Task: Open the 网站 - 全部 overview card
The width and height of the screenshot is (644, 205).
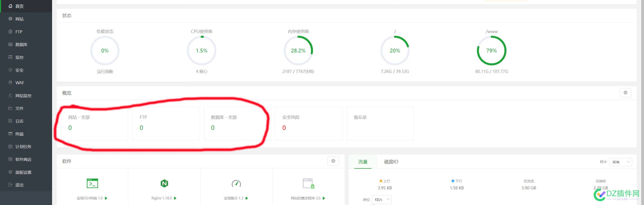Action: 95,124
